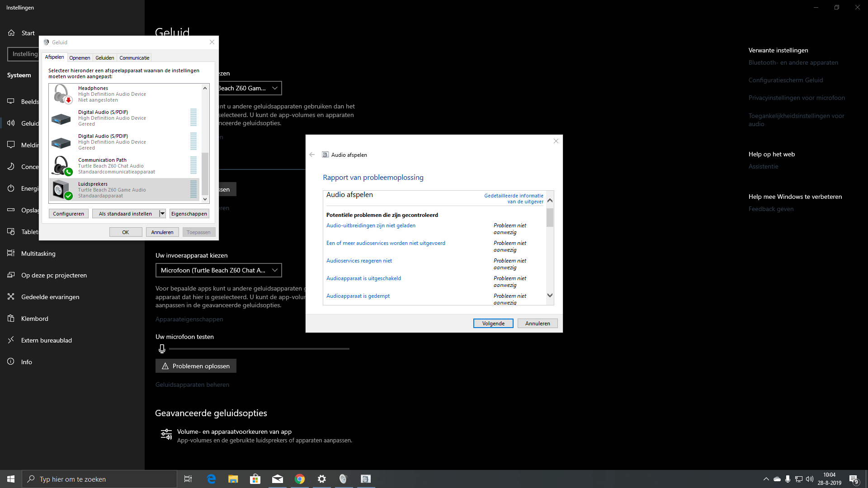Viewport: 868px width, 488px height.
Task: Select Headphones device icon in Geluid dialog
Action: 62,94
